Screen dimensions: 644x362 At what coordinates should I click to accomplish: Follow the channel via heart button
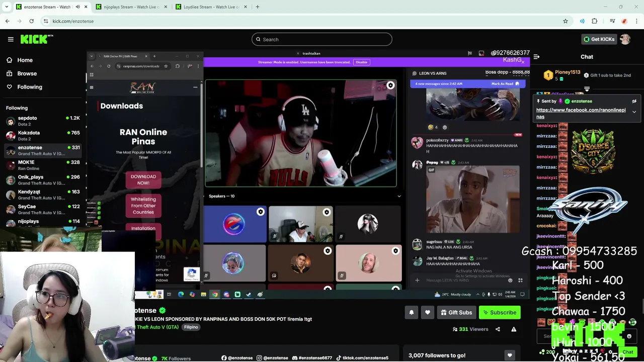pos(427,312)
